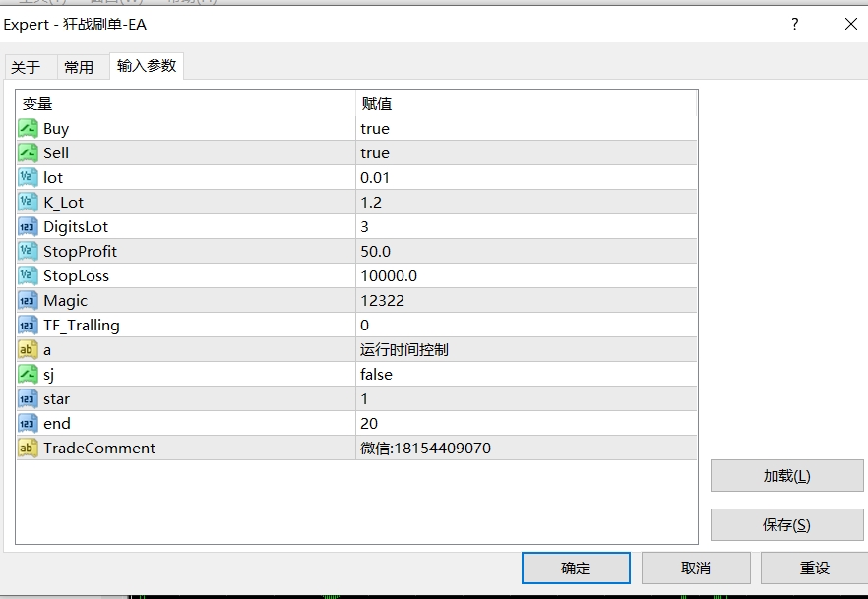Select the StopLoss value 10000.0 field
This screenshot has width=868, height=599.
(389, 275)
